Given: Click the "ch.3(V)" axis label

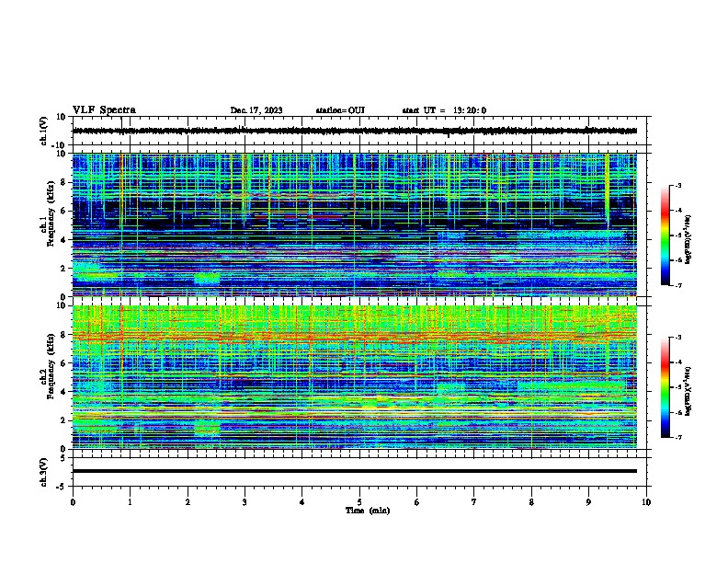Looking at the screenshot, I should tap(43, 472).
